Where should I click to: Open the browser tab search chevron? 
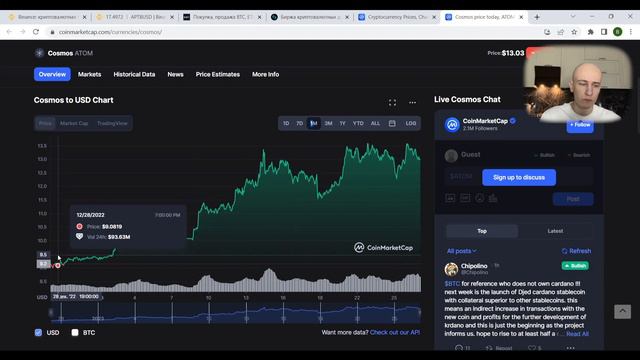tap(573, 16)
